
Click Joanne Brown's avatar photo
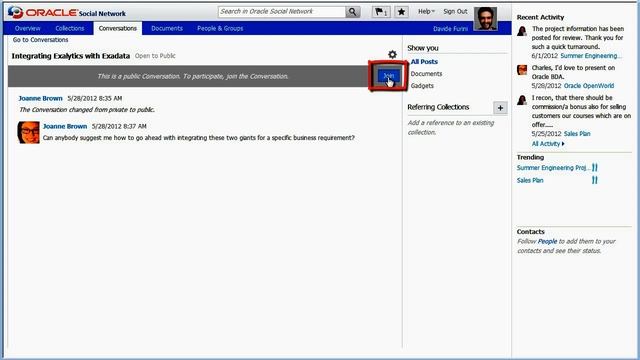pyautogui.click(x=29, y=132)
